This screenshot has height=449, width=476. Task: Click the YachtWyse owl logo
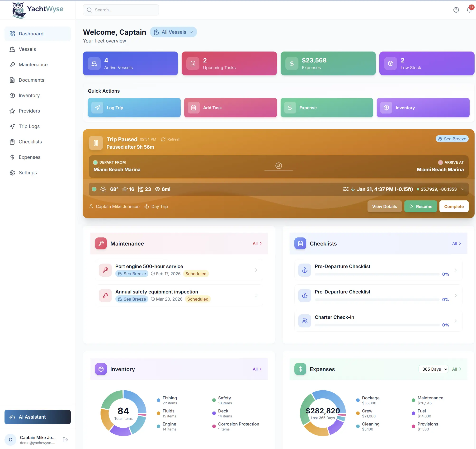tap(18, 10)
